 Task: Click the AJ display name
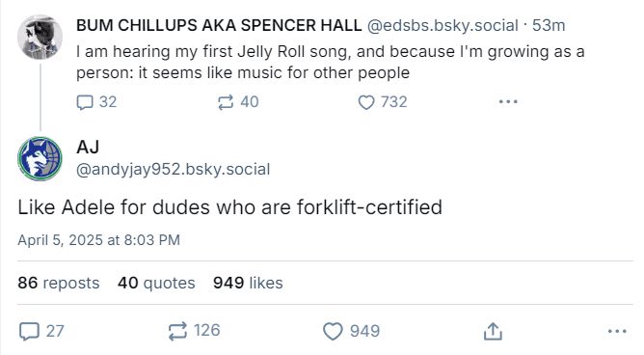[88, 147]
